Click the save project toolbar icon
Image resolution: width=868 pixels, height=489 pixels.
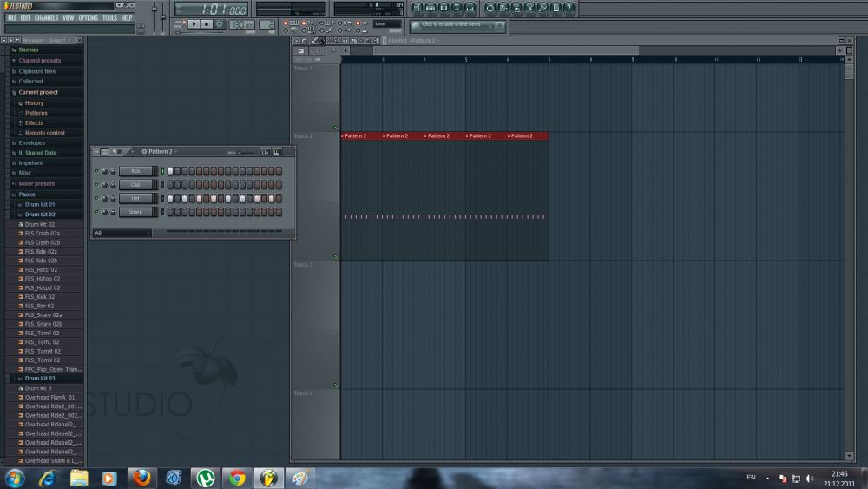click(x=503, y=9)
